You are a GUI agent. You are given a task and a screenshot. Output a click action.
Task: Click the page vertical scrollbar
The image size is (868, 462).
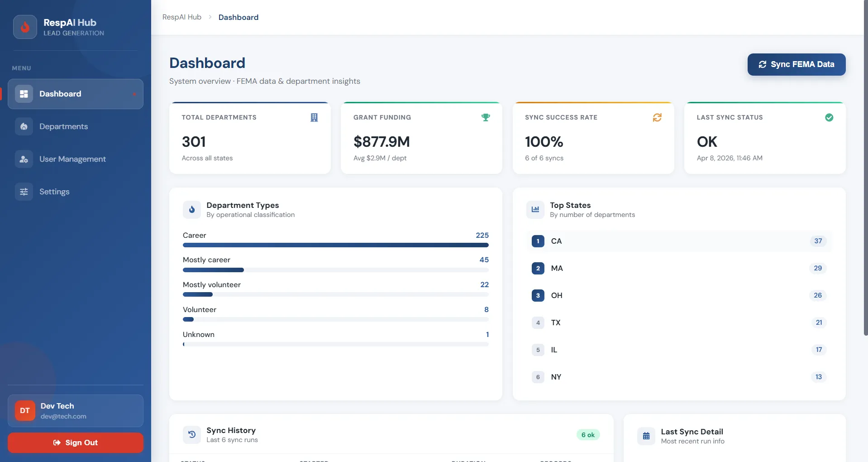point(866,168)
